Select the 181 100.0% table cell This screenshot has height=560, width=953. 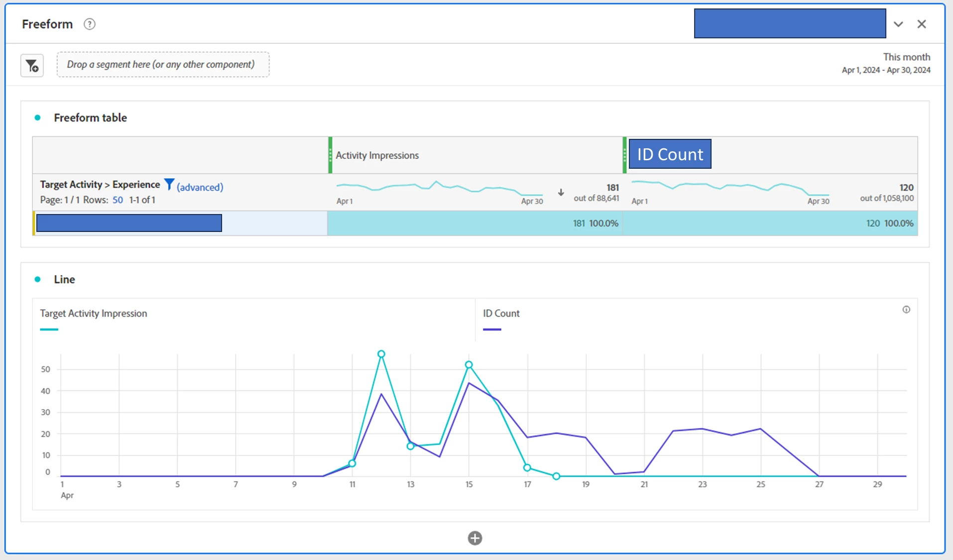coord(475,223)
